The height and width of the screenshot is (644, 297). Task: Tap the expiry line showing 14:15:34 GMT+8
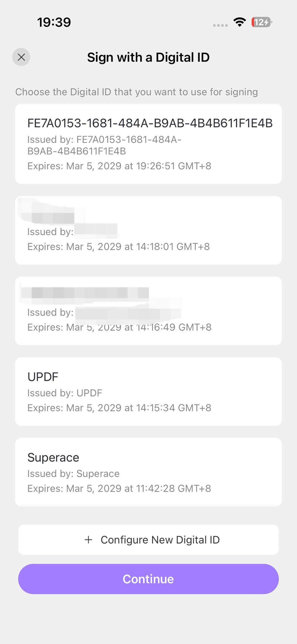click(119, 408)
